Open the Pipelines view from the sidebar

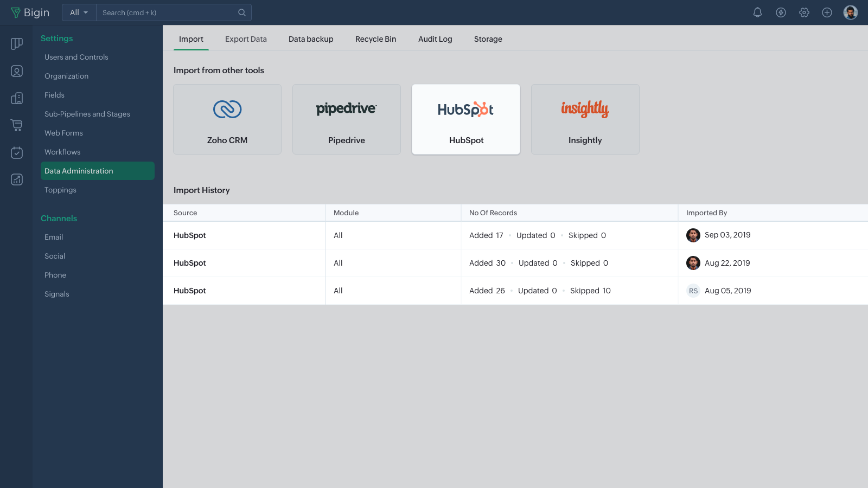pyautogui.click(x=16, y=44)
